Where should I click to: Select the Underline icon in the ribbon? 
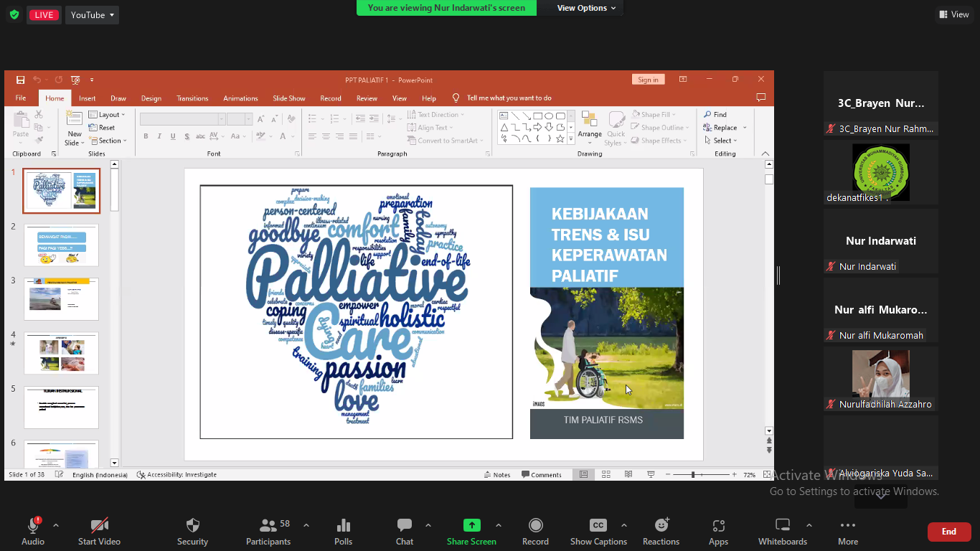tap(172, 136)
